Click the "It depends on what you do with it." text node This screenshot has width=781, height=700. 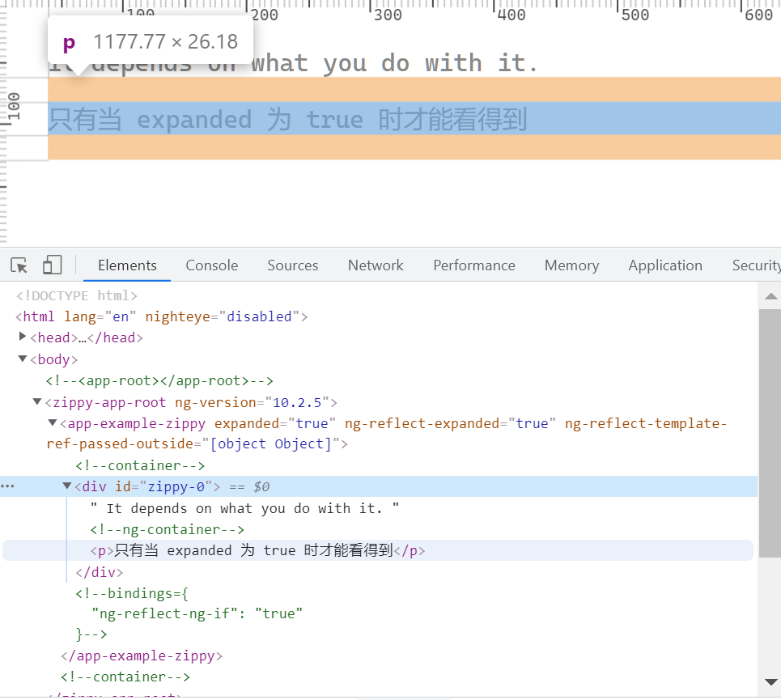pyautogui.click(x=244, y=508)
